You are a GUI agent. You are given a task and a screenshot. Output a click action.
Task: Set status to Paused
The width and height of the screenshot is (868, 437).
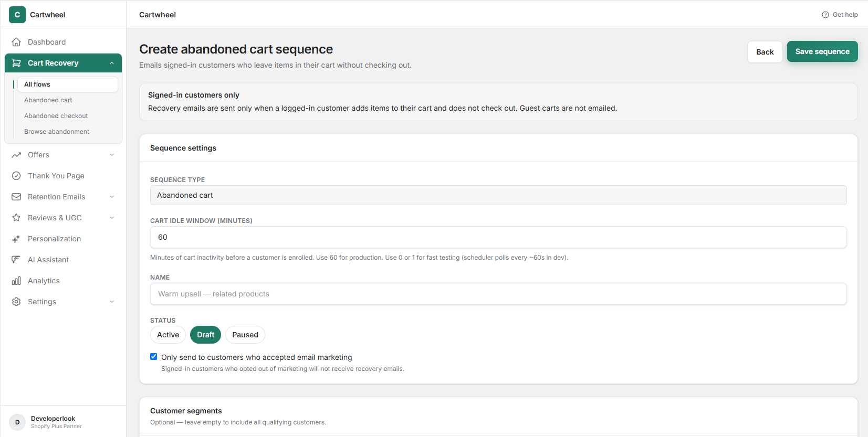(x=245, y=335)
